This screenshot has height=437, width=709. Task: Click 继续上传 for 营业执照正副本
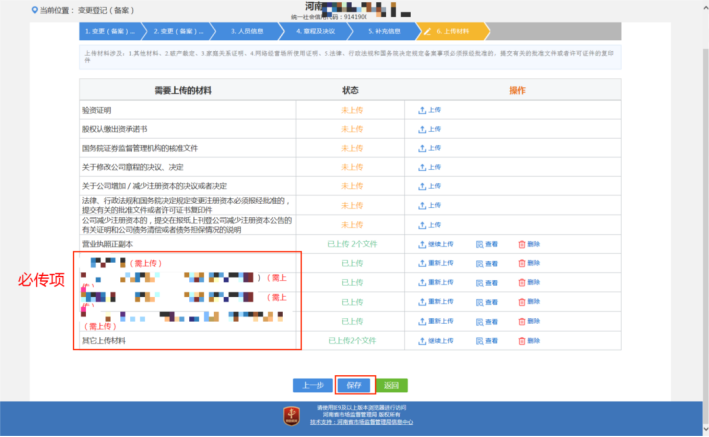coord(435,244)
